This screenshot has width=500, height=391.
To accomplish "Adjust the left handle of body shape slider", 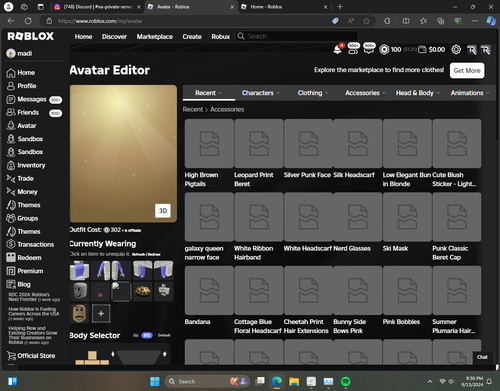I will click(113, 354).
